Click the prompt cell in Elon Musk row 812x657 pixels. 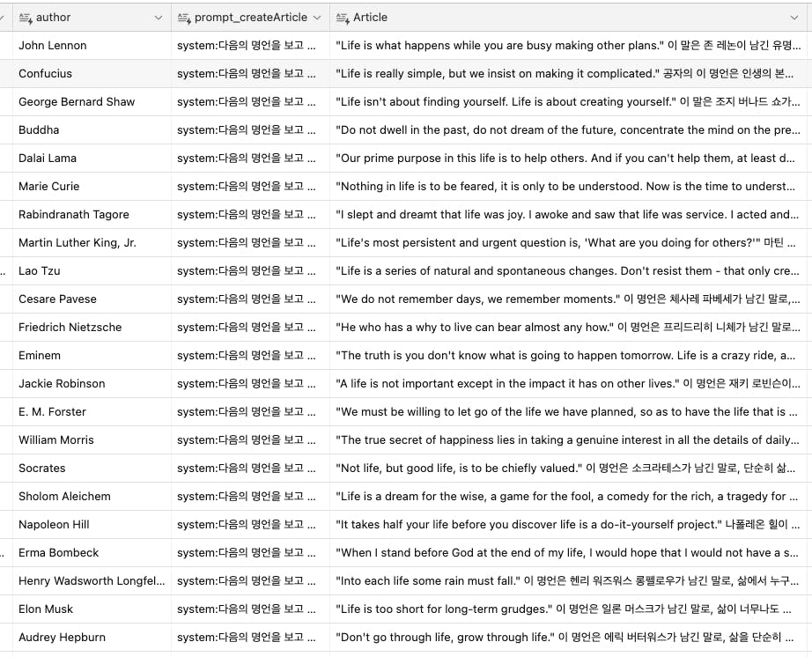(x=250, y=609)
